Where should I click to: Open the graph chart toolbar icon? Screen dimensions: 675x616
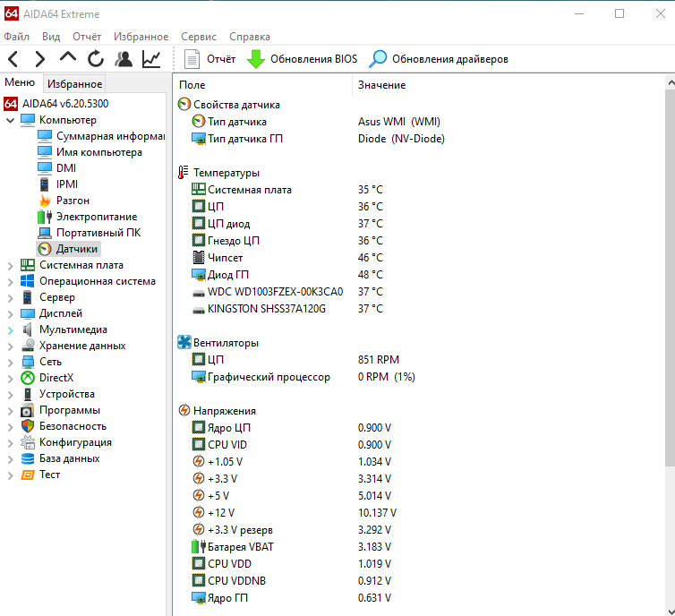(152, 59)
